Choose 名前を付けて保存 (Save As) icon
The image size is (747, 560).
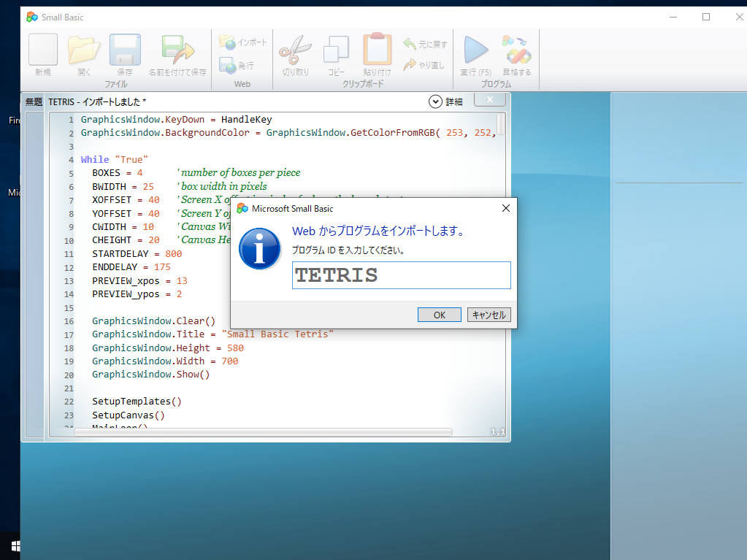pyautogui.click(x=177, y=50)
